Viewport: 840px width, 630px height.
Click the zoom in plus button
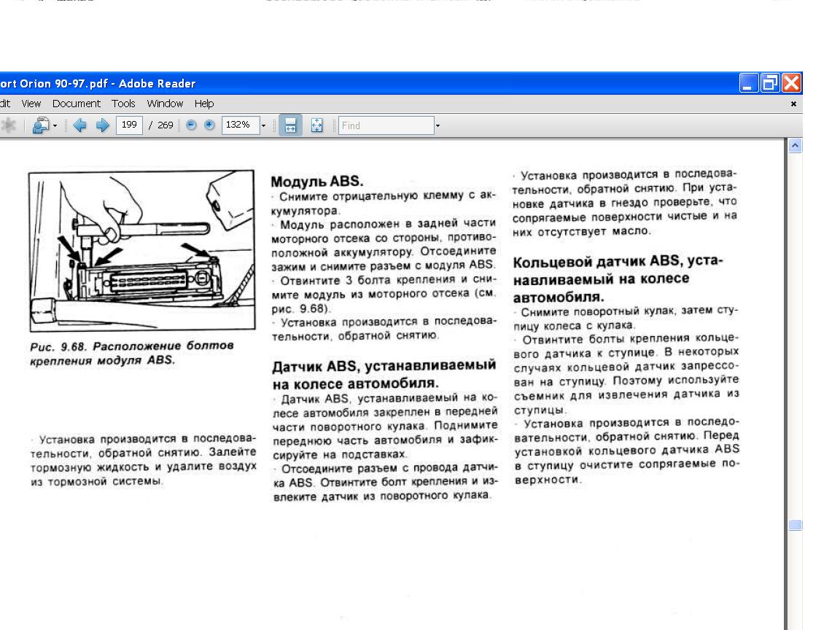click(x=209, y=125)
